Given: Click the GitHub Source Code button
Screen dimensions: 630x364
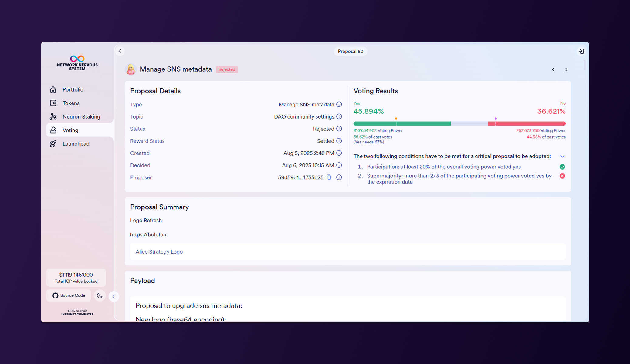Looking at the screenshot, I should 69,295.
